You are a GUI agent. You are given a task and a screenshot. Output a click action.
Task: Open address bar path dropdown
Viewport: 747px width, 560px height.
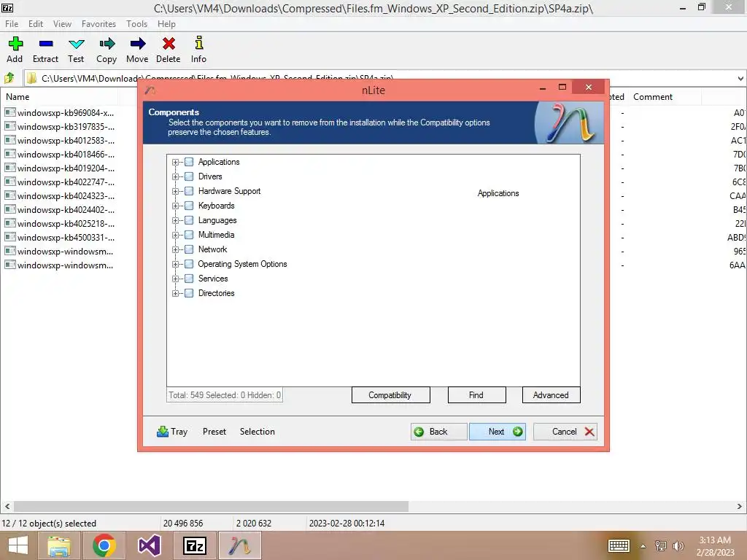coord(740,78)
